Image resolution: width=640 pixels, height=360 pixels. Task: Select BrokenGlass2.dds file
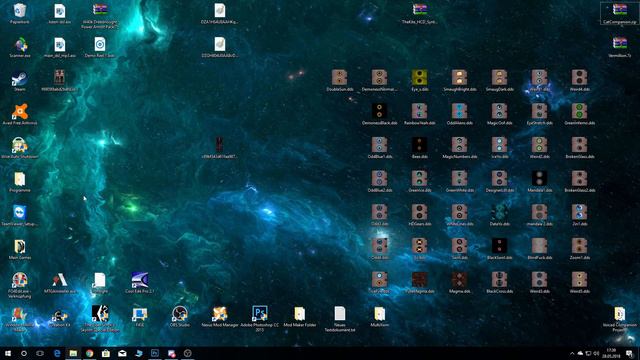click(x=580, y=181)
